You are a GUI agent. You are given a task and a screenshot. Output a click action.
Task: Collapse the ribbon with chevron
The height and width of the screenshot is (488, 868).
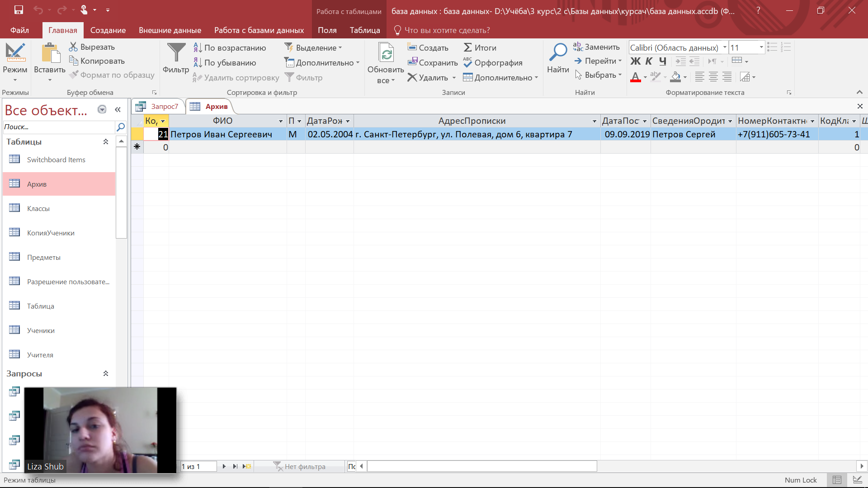[859, 92]
